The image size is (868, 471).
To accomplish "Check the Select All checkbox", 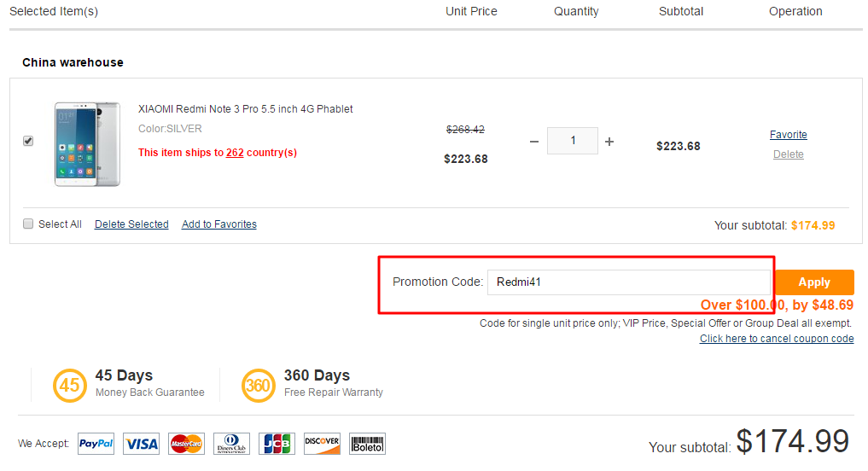I will tap(28, 224).
